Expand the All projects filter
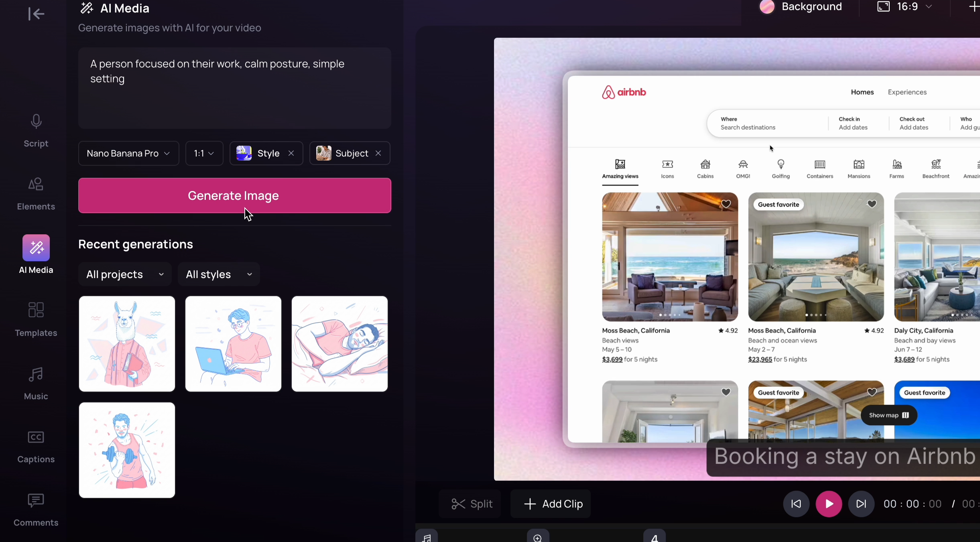Viewport: 980px width, 542px height. pyautogui.click(x=125, y=274)
